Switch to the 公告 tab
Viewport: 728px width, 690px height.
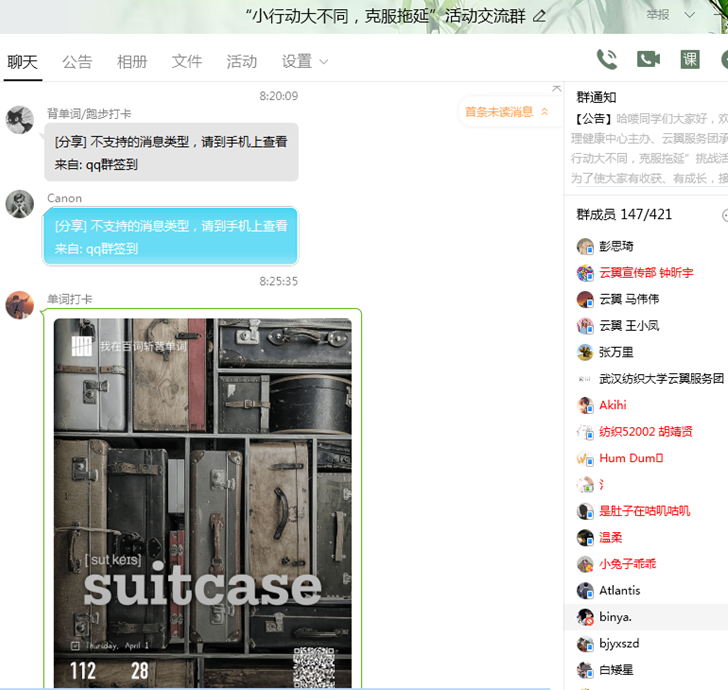[77, 61]
